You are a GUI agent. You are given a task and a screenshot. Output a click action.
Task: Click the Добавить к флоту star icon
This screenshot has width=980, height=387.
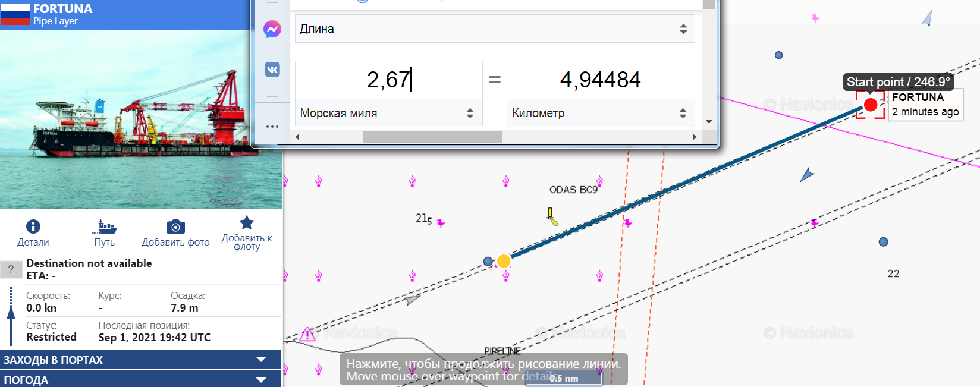[247, 223]
